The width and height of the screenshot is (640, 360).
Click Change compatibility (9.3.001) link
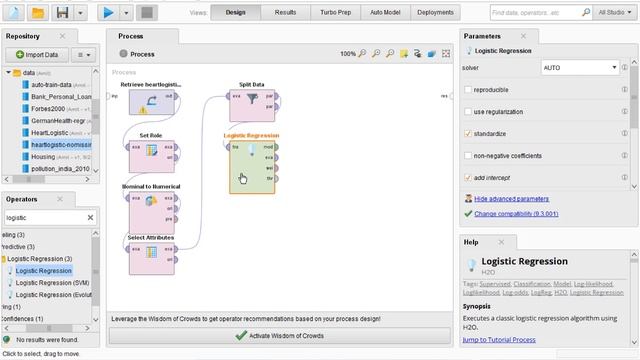coord(516,213)
